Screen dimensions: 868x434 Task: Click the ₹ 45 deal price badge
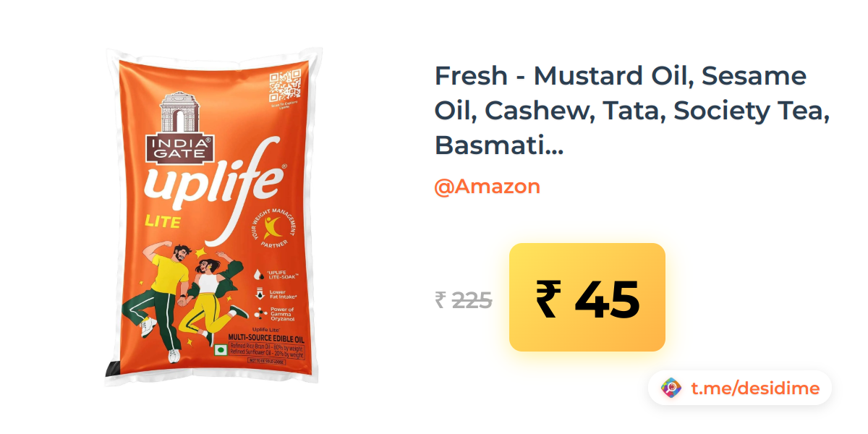pyautogui.click(x=587, y=297)
